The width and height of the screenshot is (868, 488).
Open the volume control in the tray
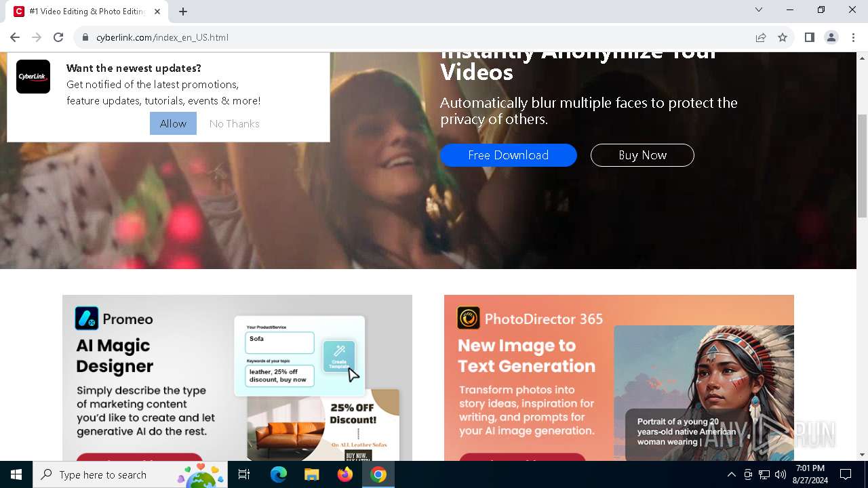click(781, 474)
